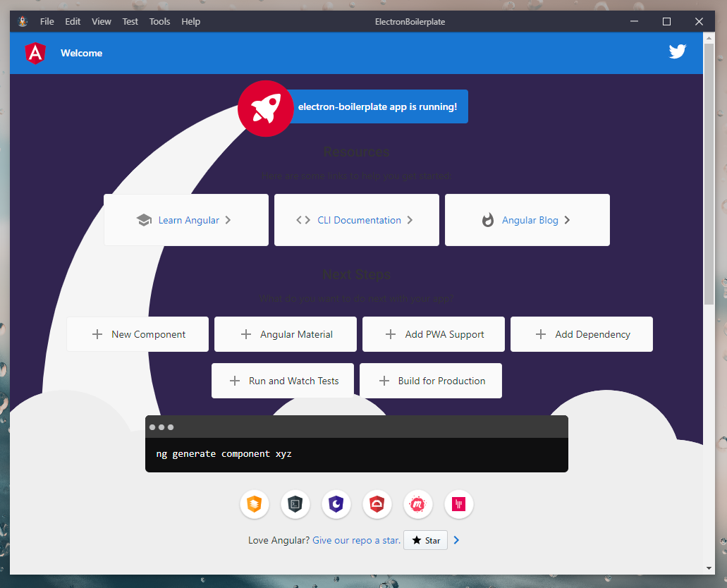Open the View menu
The height and width of the screenshot is (588, 727).
[101, 21]
